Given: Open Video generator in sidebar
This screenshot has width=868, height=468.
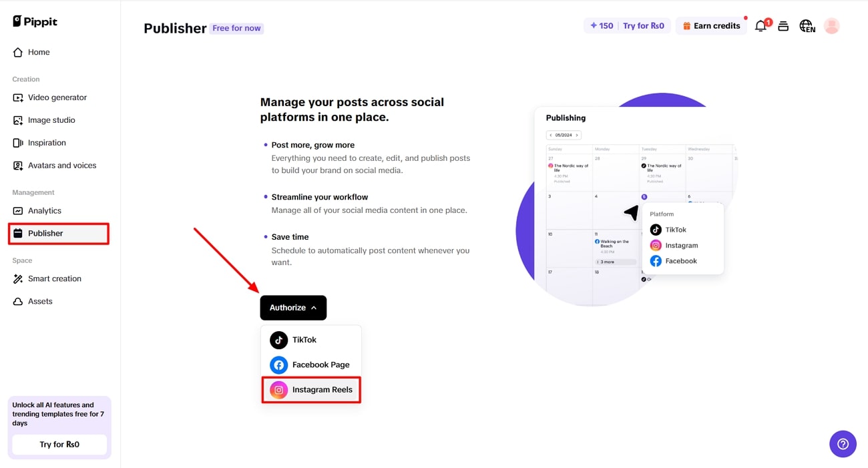Looking at the screenshot, I should 57,97.
